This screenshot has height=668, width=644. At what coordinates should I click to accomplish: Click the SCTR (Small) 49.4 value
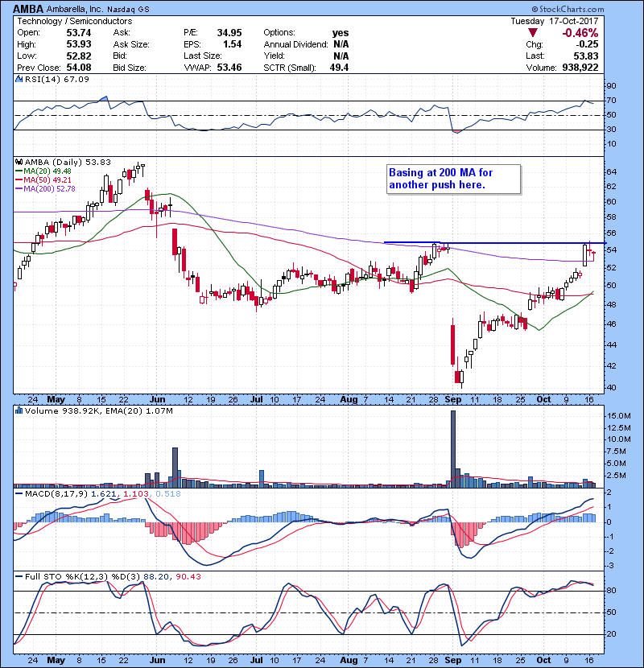[x=339, y=68]
